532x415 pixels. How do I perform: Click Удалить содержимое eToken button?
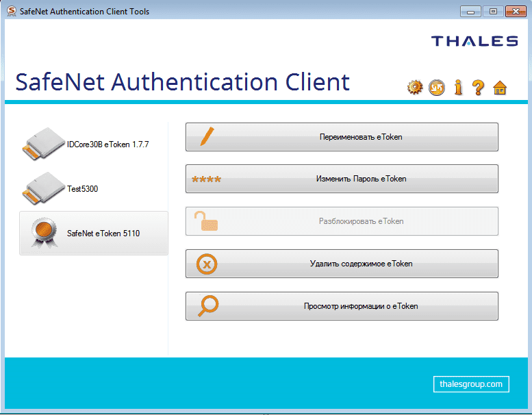342,264
